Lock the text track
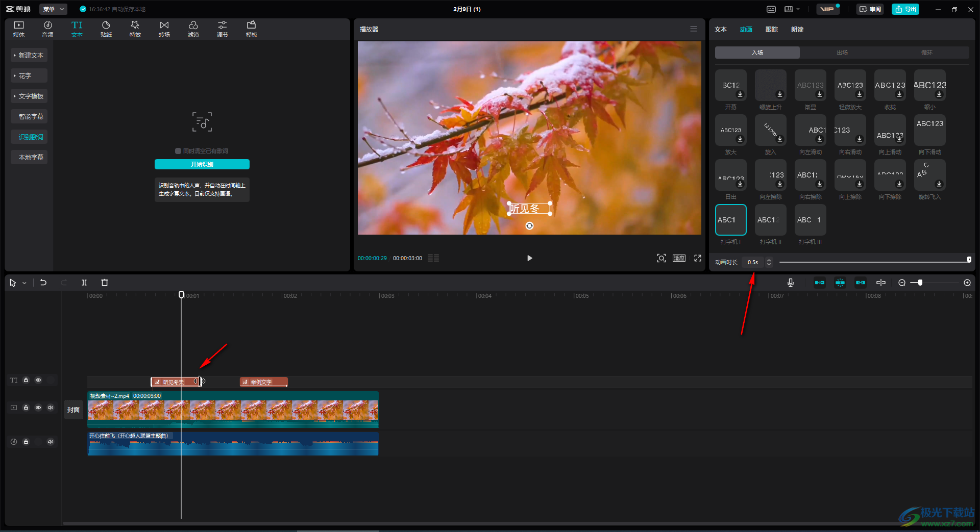This screenshot has width=980, height=532. (x=26, y=380)
